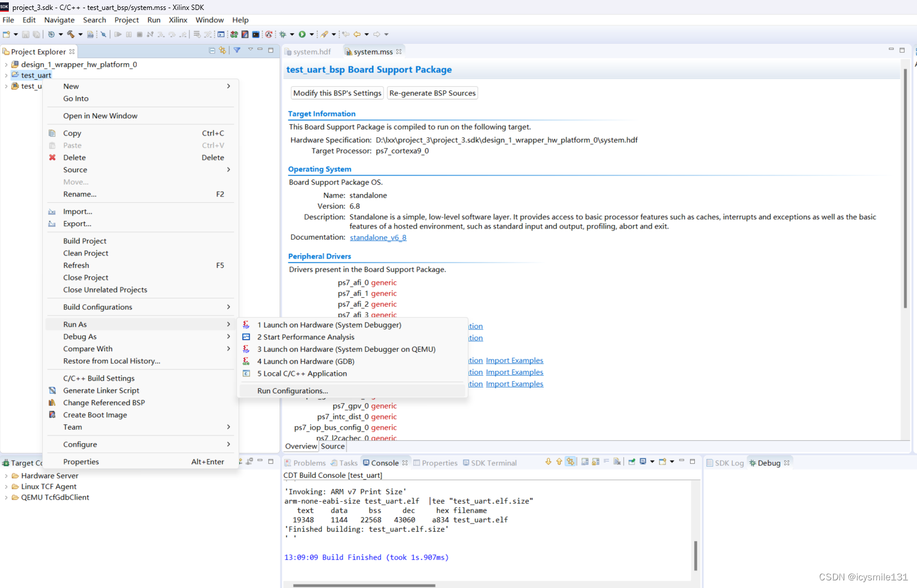Select Run As in the context menu
This screenshot has width=917, height=588.
[141, 324]
